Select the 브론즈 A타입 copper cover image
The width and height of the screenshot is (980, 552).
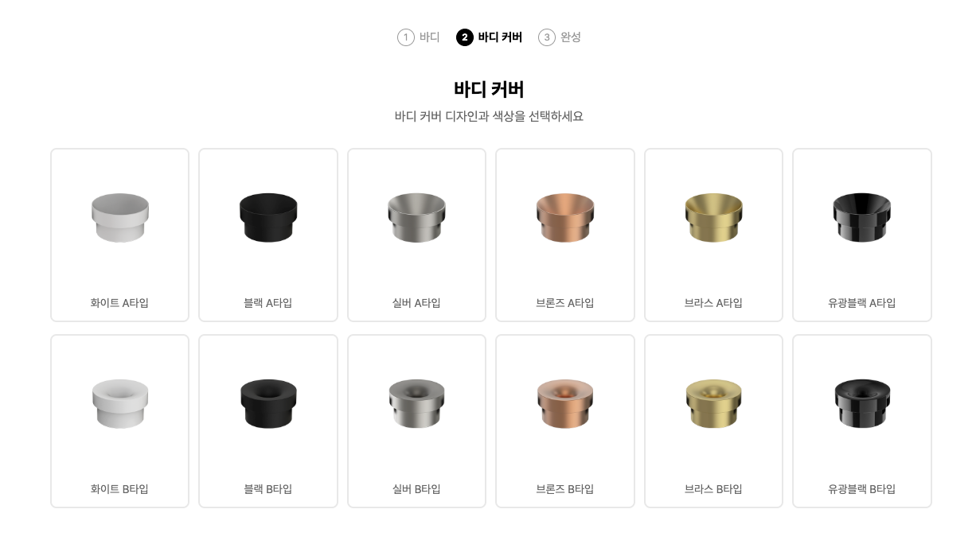565,218
